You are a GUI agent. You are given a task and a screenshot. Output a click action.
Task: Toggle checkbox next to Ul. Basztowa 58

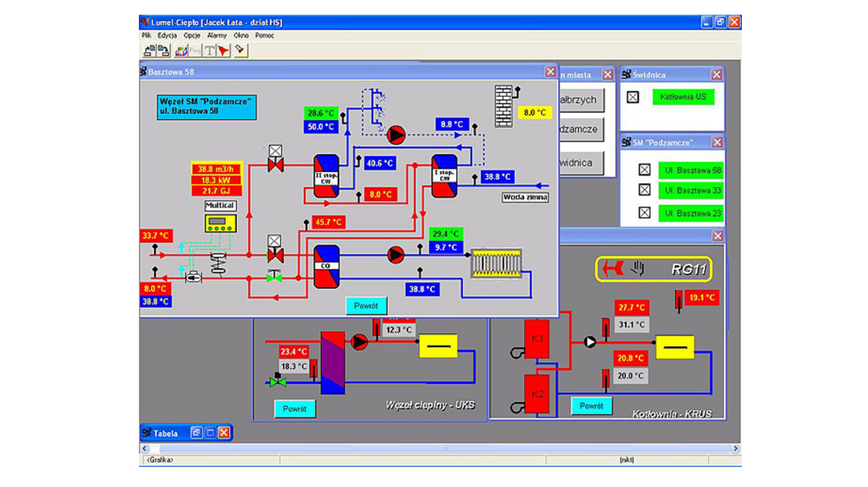[644, 170]
